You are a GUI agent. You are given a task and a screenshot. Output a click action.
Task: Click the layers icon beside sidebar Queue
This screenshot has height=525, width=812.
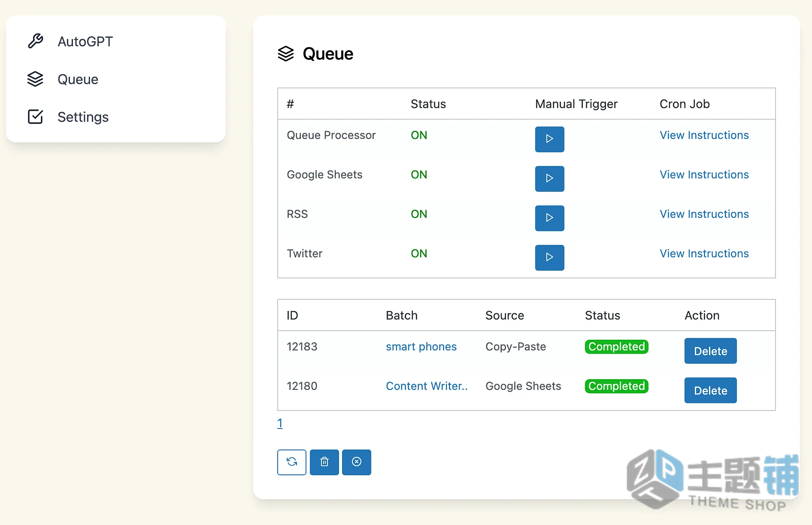[35, 79]
